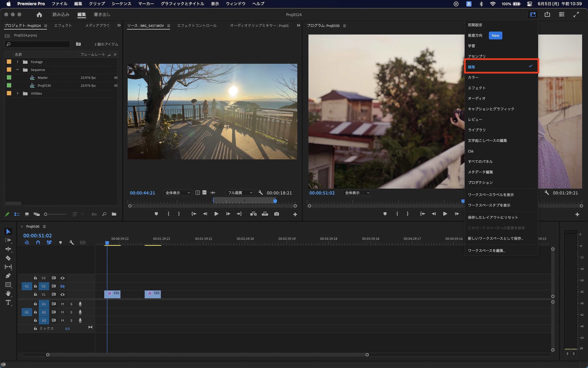Toggle lock on V3 track
The width and height of the screenshot is (588, 368).
click(x=35, y=278)
